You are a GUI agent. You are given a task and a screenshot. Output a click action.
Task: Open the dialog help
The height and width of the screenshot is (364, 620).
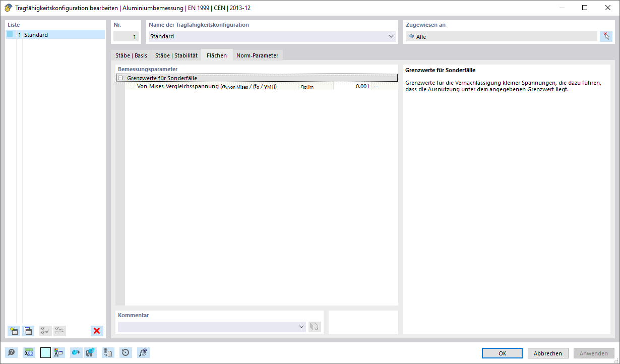[x=11, y=352]
